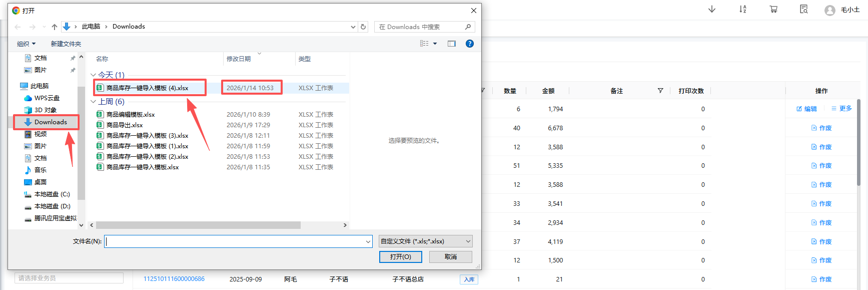Click the refresh button beside address bar
The width and height of the screenshot is (868, 290).
[x=363, y=27]
